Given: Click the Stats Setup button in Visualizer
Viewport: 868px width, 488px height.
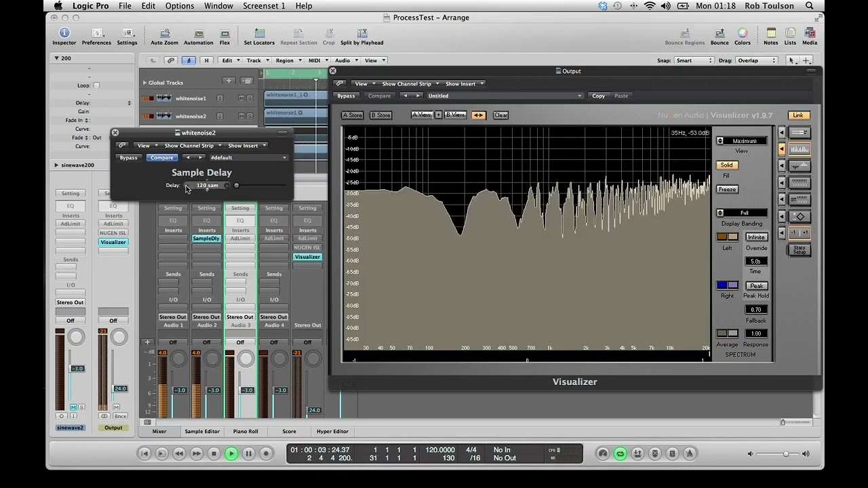Looking at the screenshot, I should tap(800, 249).
